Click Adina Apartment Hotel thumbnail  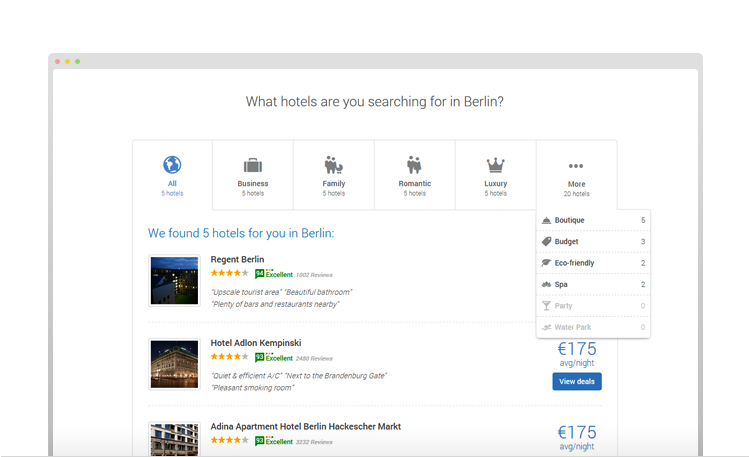pos(174,439)
